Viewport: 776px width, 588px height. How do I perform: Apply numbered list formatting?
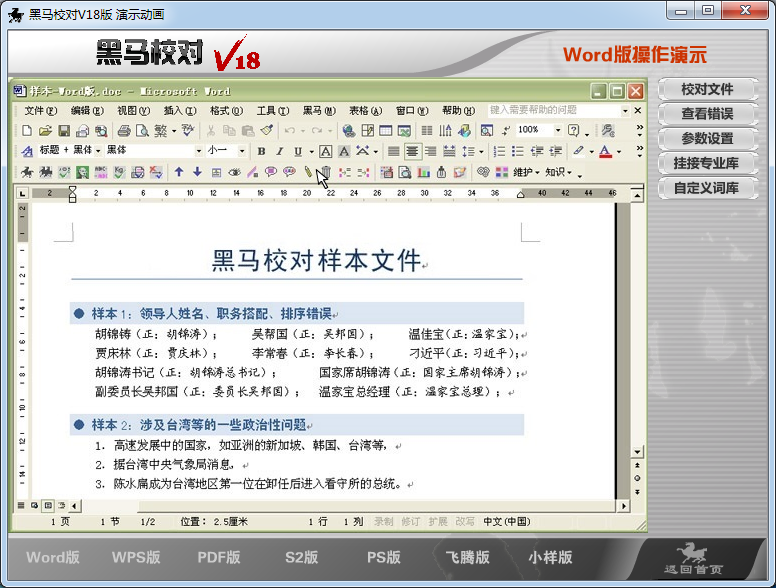point(499,151)
